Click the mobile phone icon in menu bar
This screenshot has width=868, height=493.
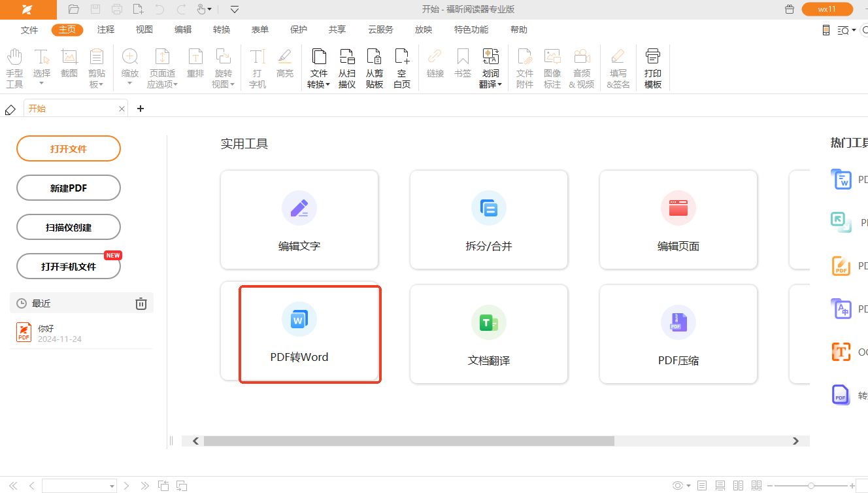(826, 30)
